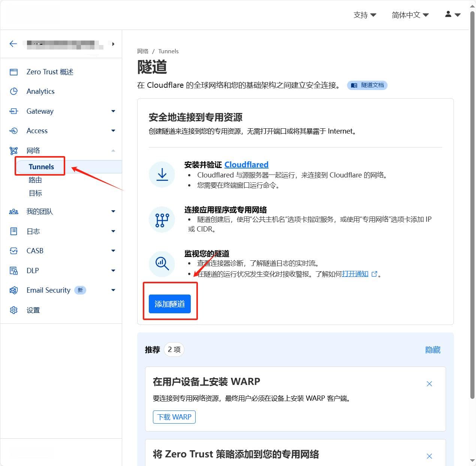The width and height of the screenshot is (476, 466).
Task: Click the DLP sidebar icon
Action: pyautogui.click(x=13, y=271)
